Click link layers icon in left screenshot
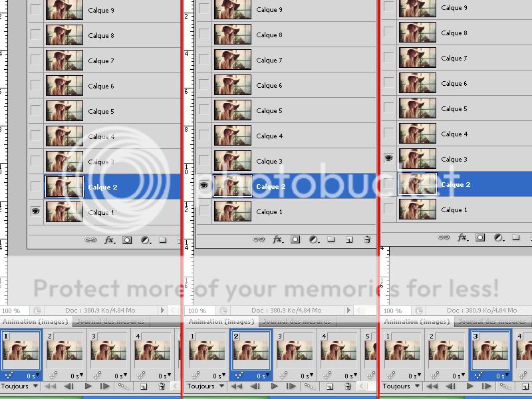Image resolution: width=532 pixels, height=399 pixels. 90,240
